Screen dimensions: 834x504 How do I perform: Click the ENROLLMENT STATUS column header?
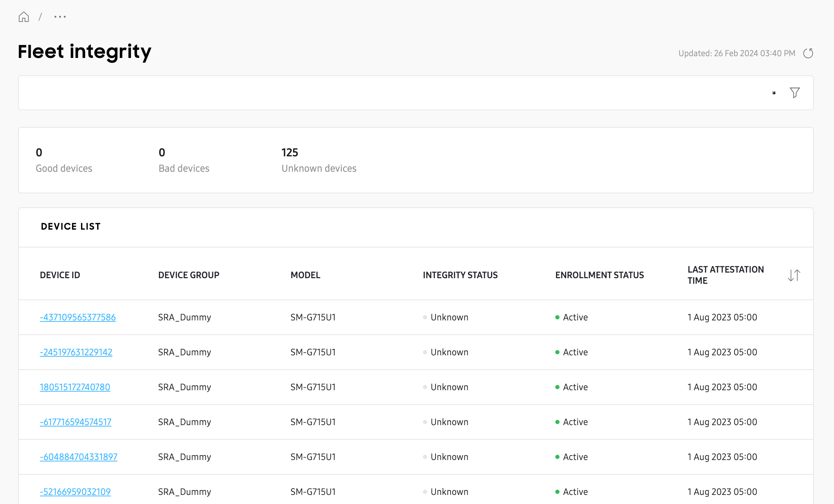tap(599, 275)
